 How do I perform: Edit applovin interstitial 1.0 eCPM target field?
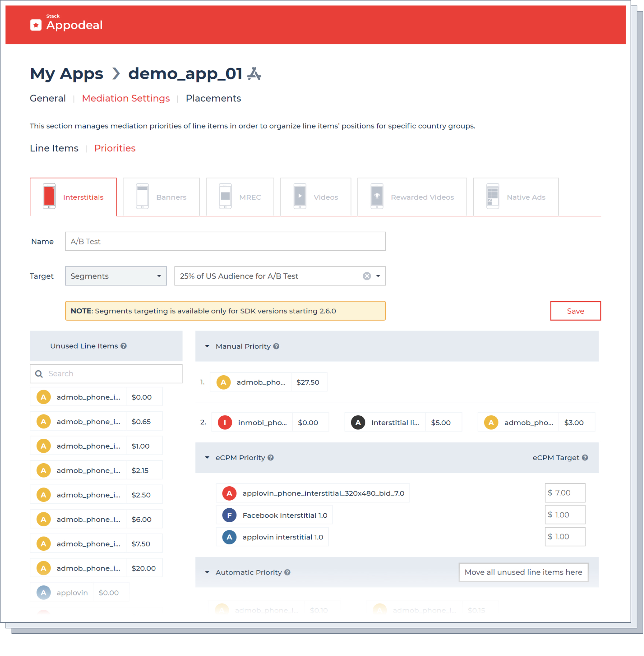coord(565,537)
